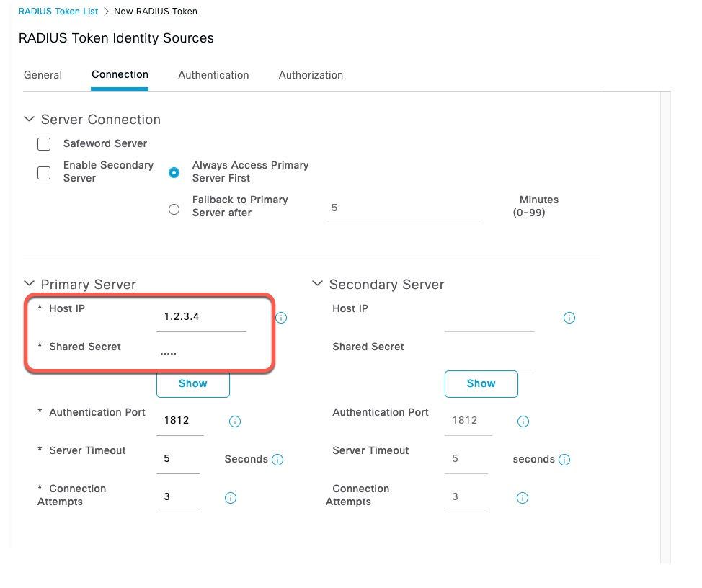702x588 pixels.
Task: Click info icon next to Primary Server Timeout Seconds
Action: [x=277, y=460]
